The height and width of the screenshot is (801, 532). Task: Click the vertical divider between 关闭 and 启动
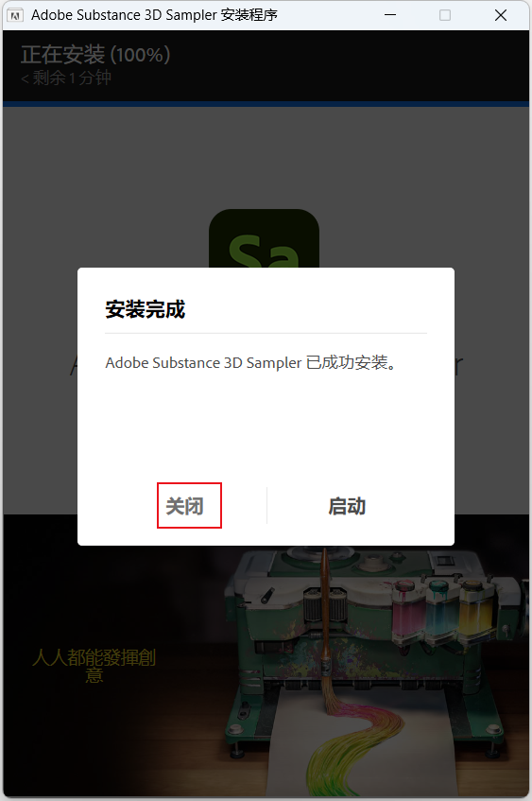click(266, 506)
